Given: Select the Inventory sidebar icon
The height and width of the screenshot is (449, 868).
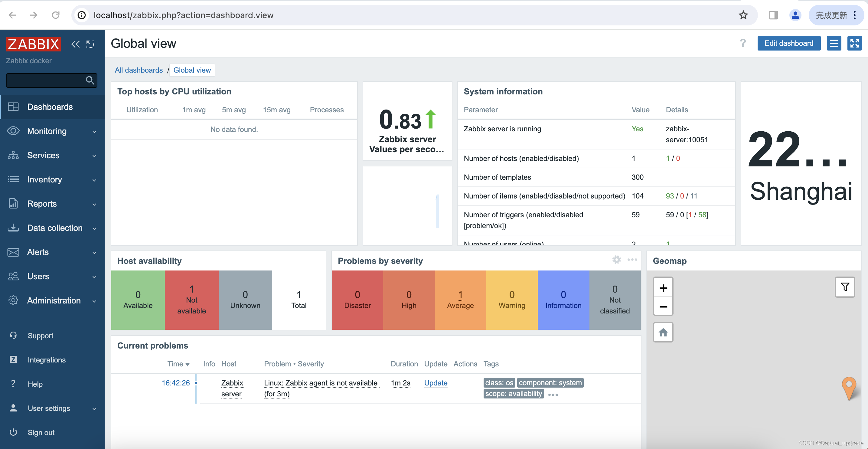Looking at the screenshot, I should (x=13, y=179).
